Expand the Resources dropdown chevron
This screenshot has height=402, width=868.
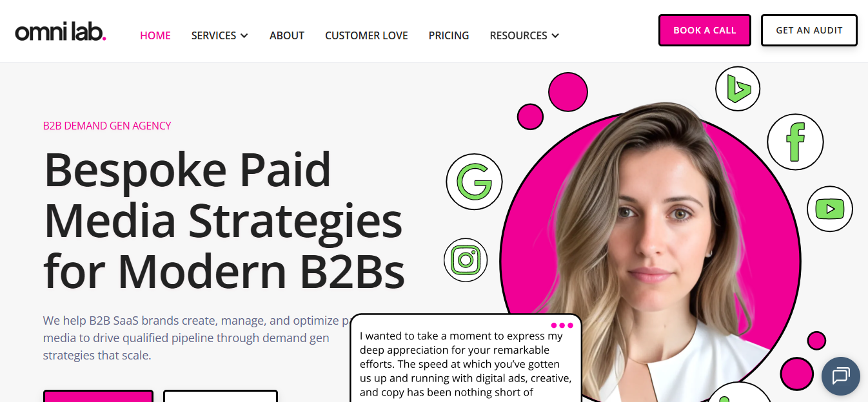(x=555, y=36)
